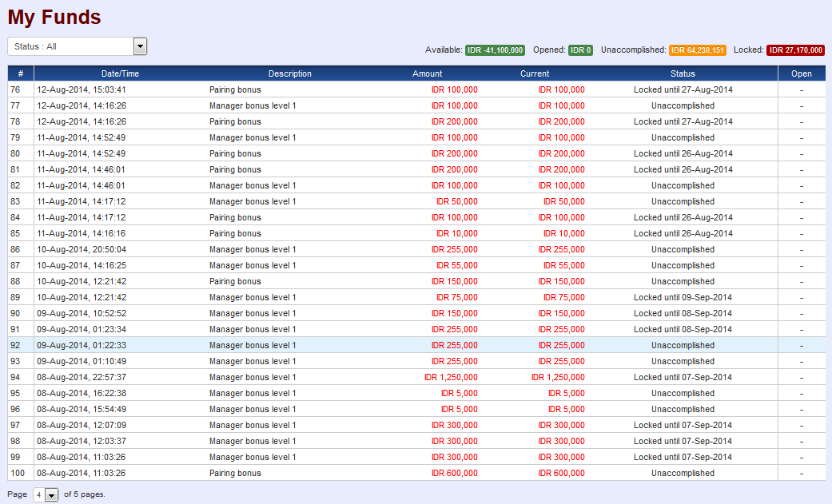Click Manager bonus level 1 in row 99
The width and height of the screenshot is (832, 504).
(x=253, y=457)
